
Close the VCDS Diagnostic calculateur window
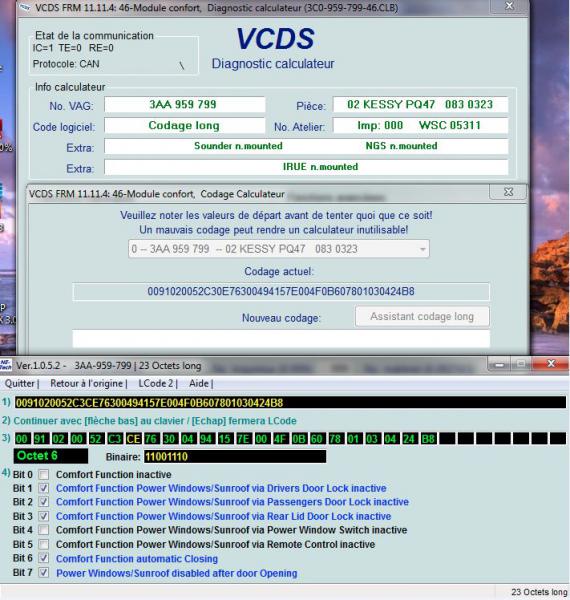[x=509, y=7]
